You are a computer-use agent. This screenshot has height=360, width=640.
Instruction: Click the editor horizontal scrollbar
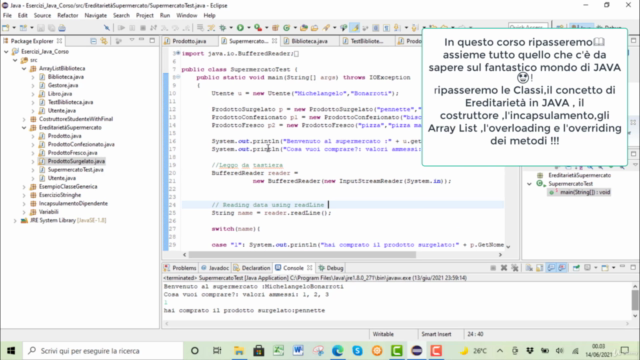point(302,255)
